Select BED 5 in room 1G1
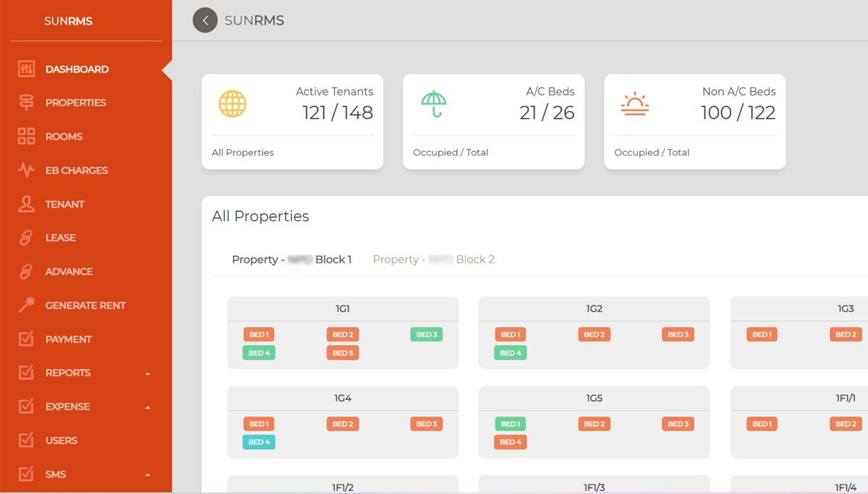The width and height of the screenshot is (868, 494). coord(343,352)
